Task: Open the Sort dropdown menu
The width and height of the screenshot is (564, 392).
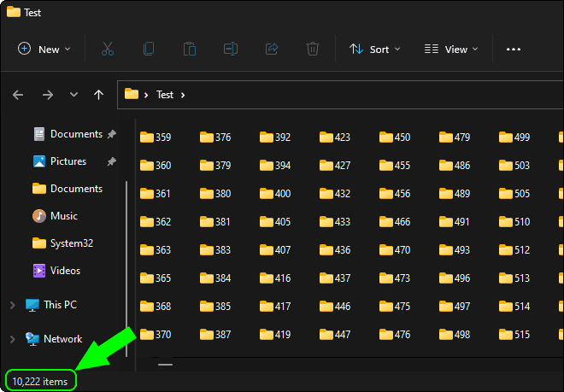Action: 374,49
